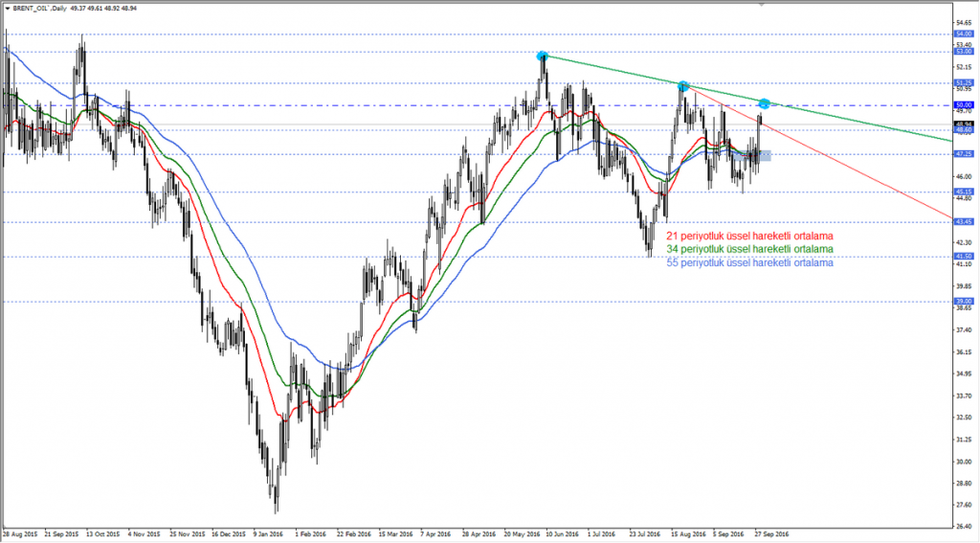Select the trendline anchor point at the June 2016 peak
The height and width of the screenshot is (543, 980).
[x=543, y=56]
